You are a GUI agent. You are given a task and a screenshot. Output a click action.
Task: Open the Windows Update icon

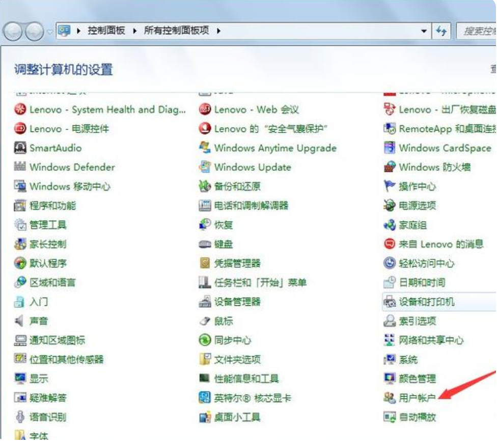[x=205, y=167]
